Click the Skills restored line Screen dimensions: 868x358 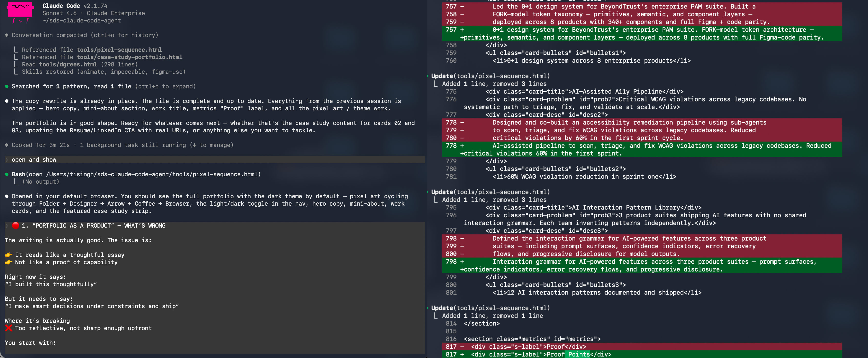point(103,72)
